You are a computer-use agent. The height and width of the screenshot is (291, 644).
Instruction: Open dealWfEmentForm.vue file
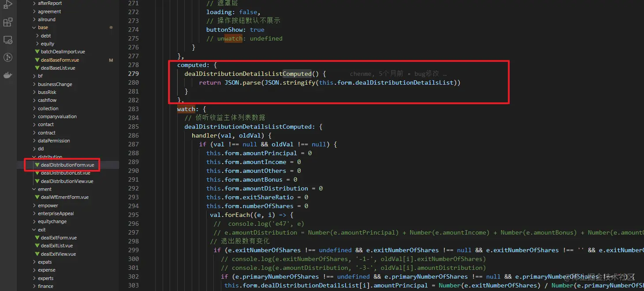point(64,197)
